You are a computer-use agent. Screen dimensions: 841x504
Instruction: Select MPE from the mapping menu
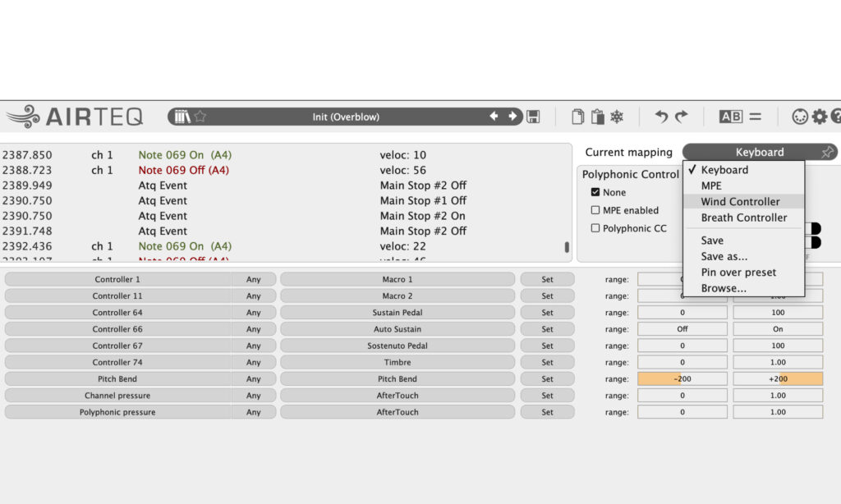744,186
